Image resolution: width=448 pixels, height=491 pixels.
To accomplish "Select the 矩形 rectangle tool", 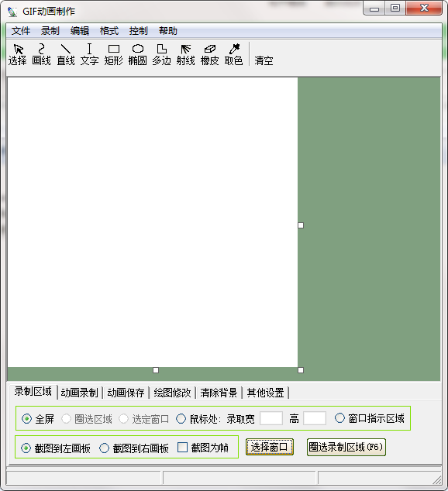I will tap(113, 55).
